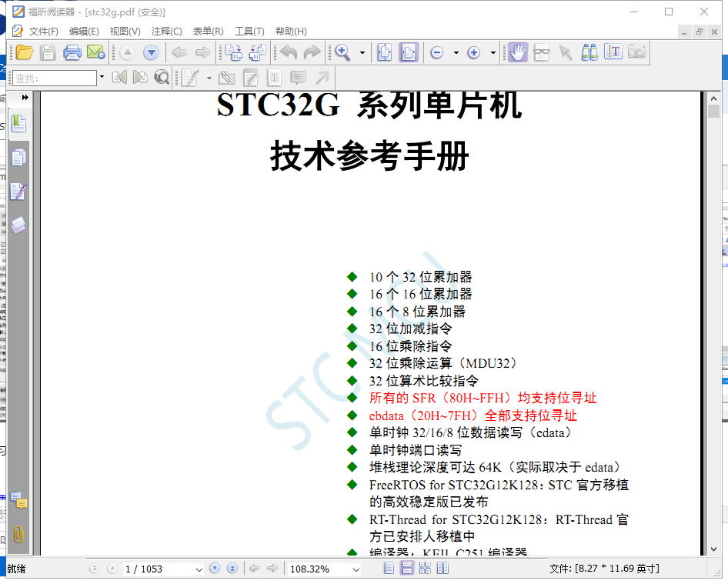Select the Typewriter T icon
728x584 pixels.
pyautogui.click(x=275, y=78)
